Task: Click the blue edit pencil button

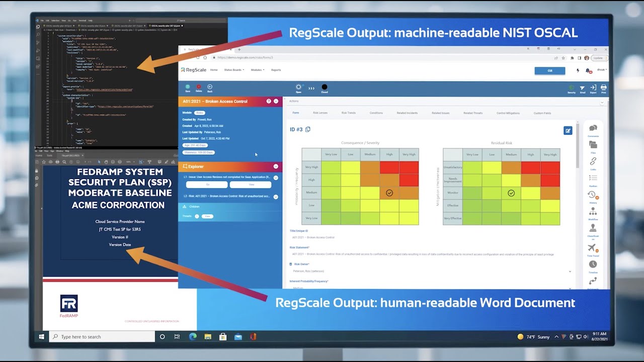Action: pos(568,131)
